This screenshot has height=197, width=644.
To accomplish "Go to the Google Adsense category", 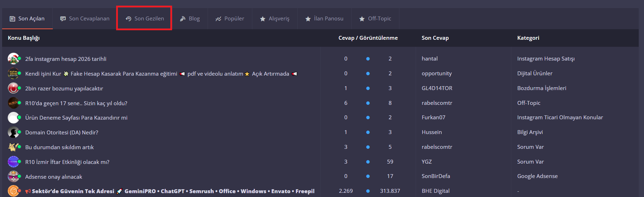I will click(537, 176).
